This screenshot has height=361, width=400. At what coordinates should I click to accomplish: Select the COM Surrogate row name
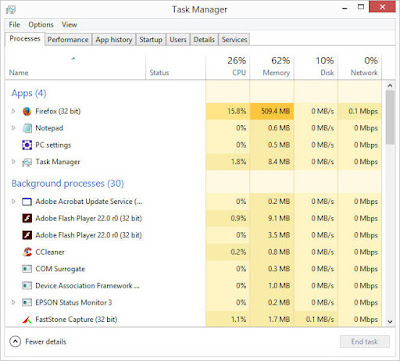coord(60,269)
